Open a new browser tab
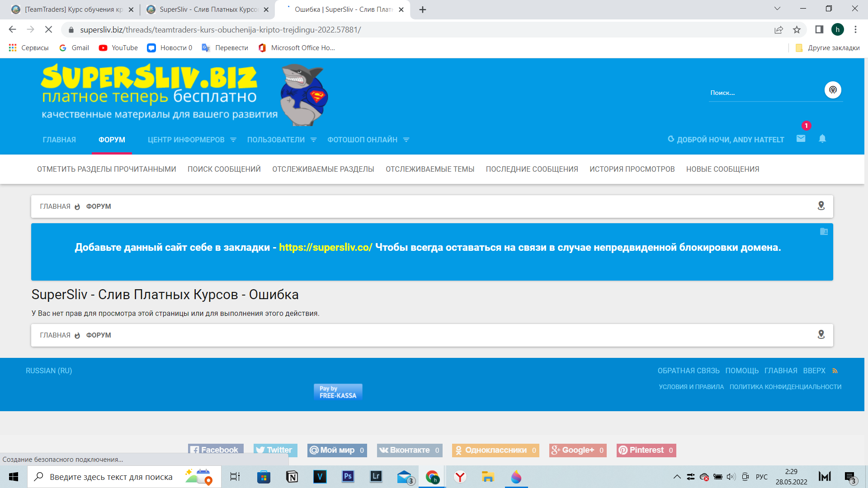This screenshot has height=488, width=868. click(423, 9)
